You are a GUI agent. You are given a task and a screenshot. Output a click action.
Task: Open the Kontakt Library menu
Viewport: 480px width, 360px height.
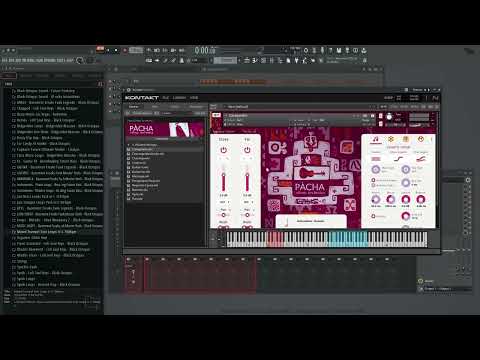179,98
